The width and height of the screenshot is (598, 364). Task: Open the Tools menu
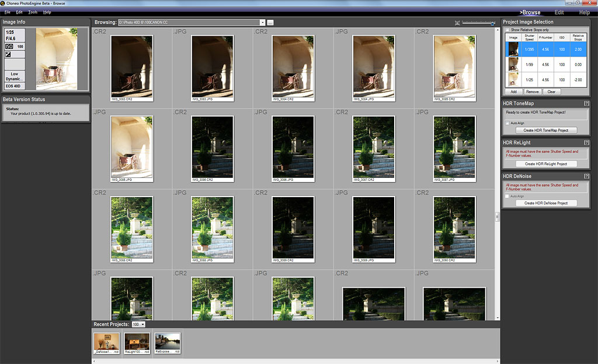(x=33, y=12)
